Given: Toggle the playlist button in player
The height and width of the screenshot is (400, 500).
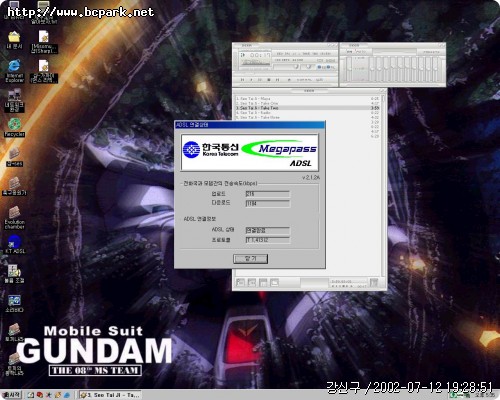Looking at the screenshot, I should (330, 67).
